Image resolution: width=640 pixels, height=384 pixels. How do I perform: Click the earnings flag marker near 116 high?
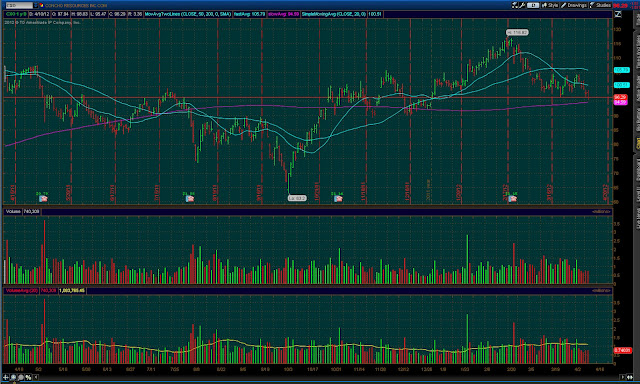click(x=512, y=199)
